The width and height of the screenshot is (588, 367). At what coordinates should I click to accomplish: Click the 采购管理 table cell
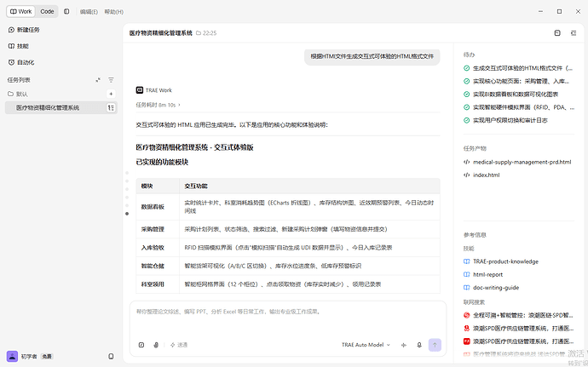coord(158,229)
